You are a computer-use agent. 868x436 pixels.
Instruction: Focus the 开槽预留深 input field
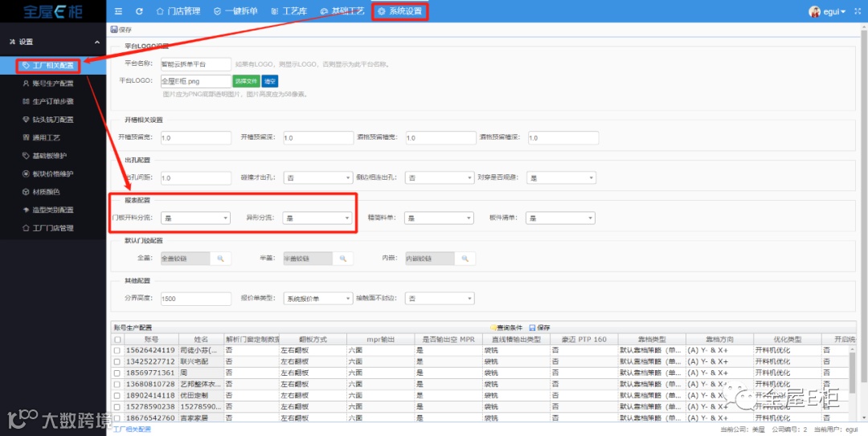(x=317, y=138)
